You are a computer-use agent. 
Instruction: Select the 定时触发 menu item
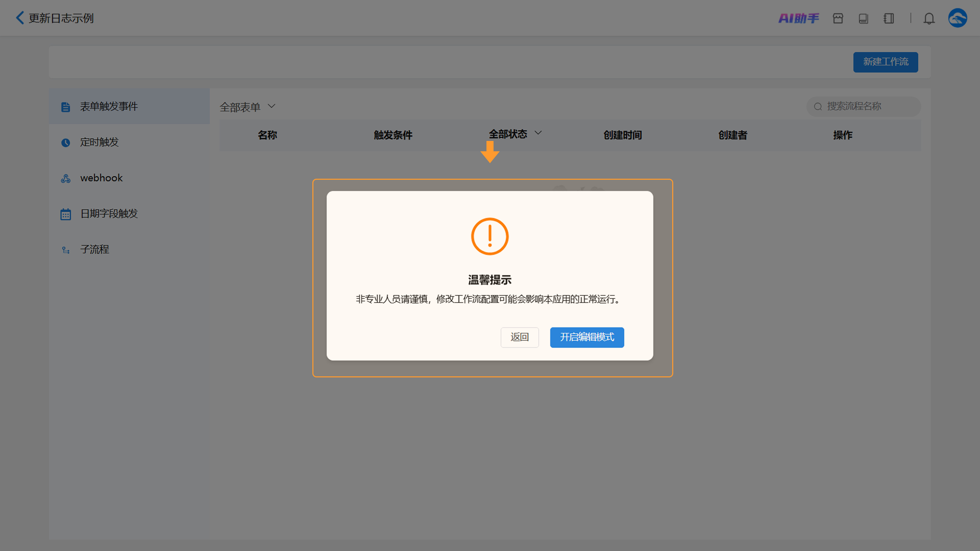tap(129, 142)
